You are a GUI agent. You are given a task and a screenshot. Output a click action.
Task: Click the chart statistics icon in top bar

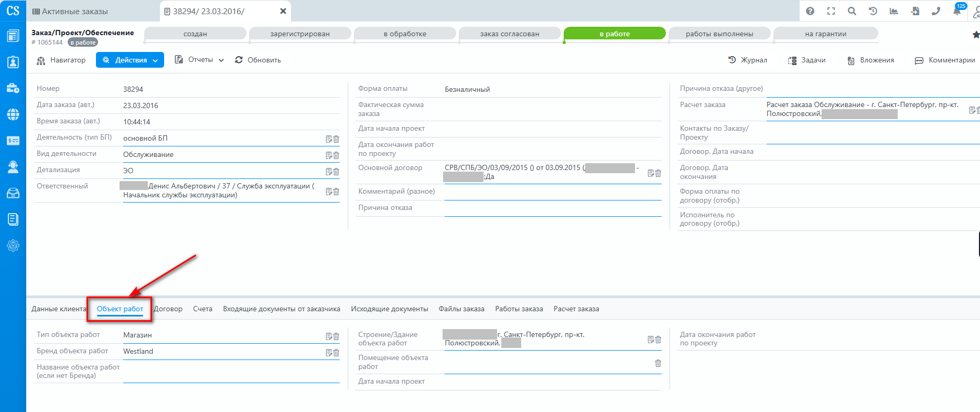click(894, 11)
